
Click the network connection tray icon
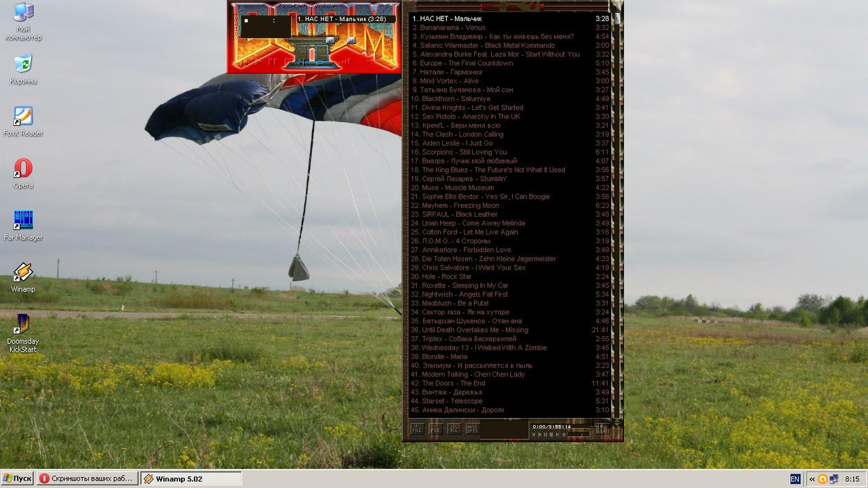[x=833, y=479]
